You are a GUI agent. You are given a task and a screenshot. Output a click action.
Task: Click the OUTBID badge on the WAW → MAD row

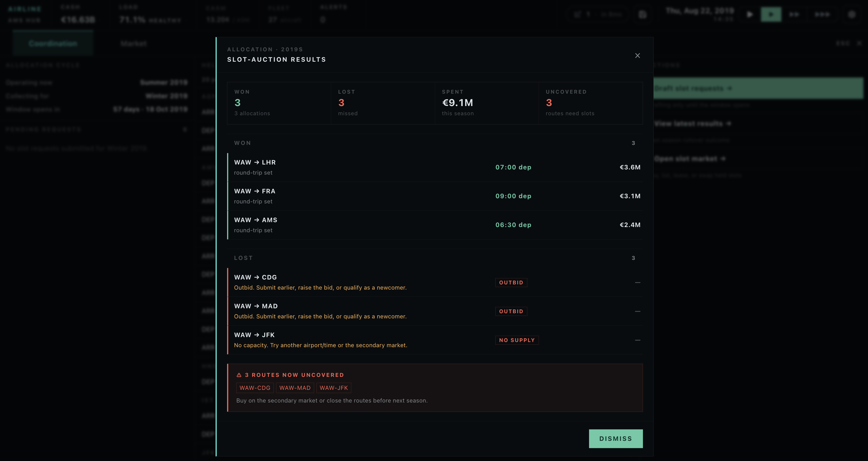[x=511, y=311]
